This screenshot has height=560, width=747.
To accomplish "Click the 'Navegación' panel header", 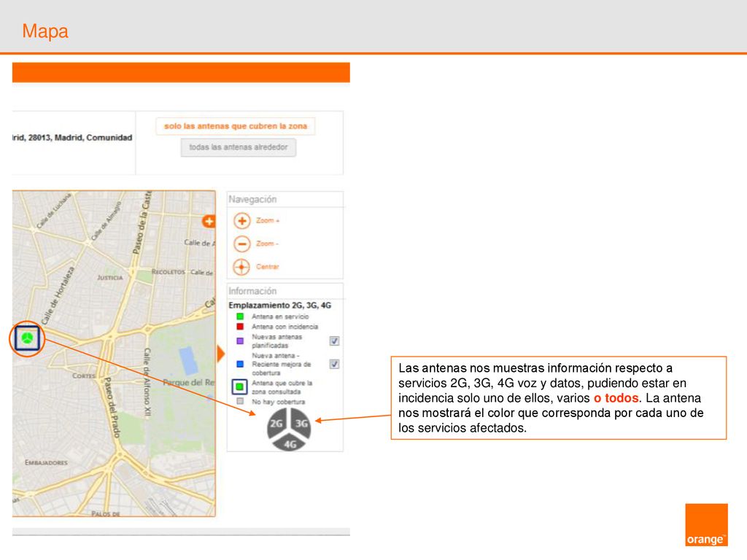I will (252, 200).
